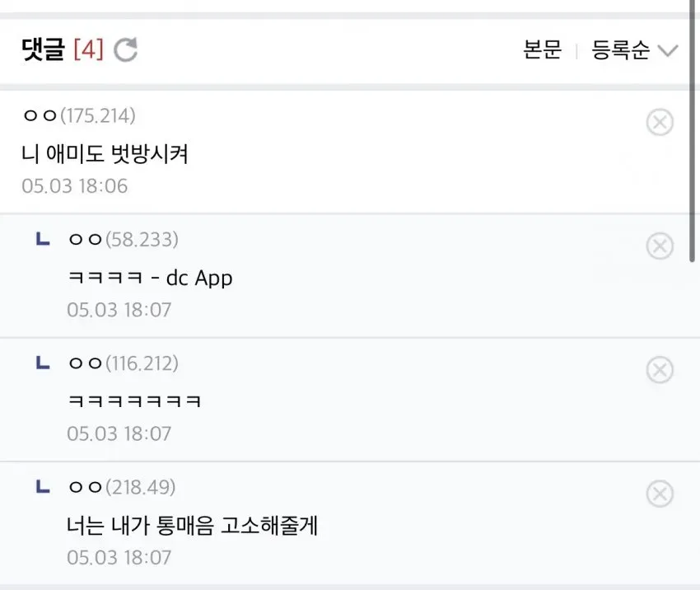This screenshot has width=700, height=590.
Task: Open profile of commenter ㅇㅇ(175.214)
Action: (x=79, y=115)
